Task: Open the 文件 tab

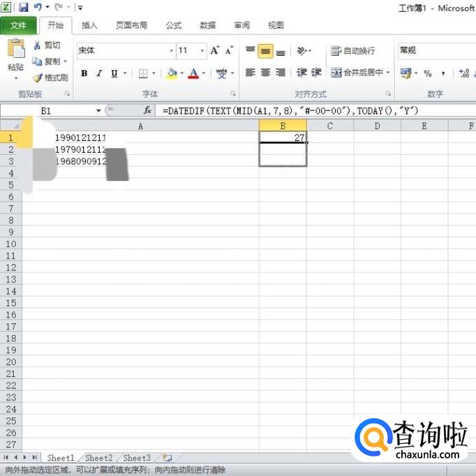Action: point(18,26)
